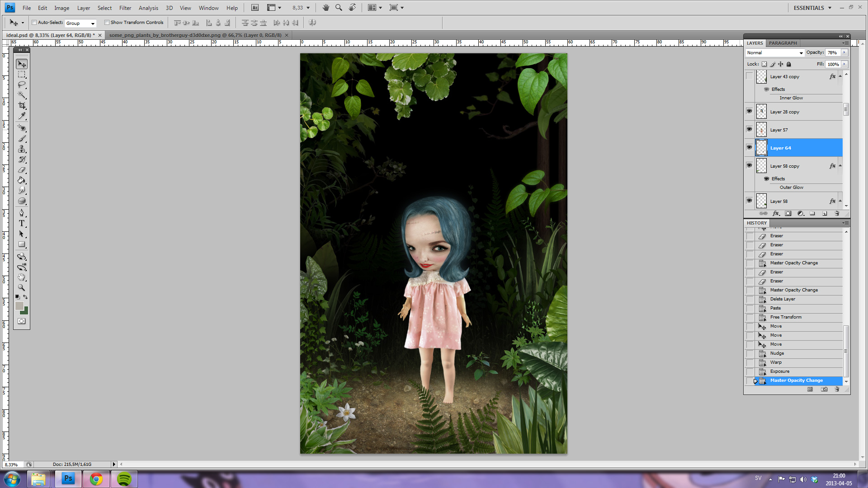Screen dimensions: 868x488
Task: Select the Eraser tool in toolbox
Action: pos(22,170)
